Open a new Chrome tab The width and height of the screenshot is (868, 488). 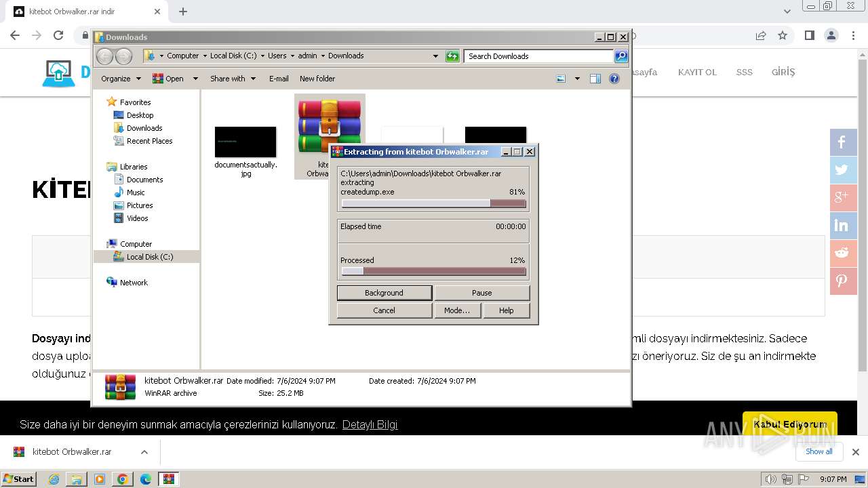(x=182, y=12)
